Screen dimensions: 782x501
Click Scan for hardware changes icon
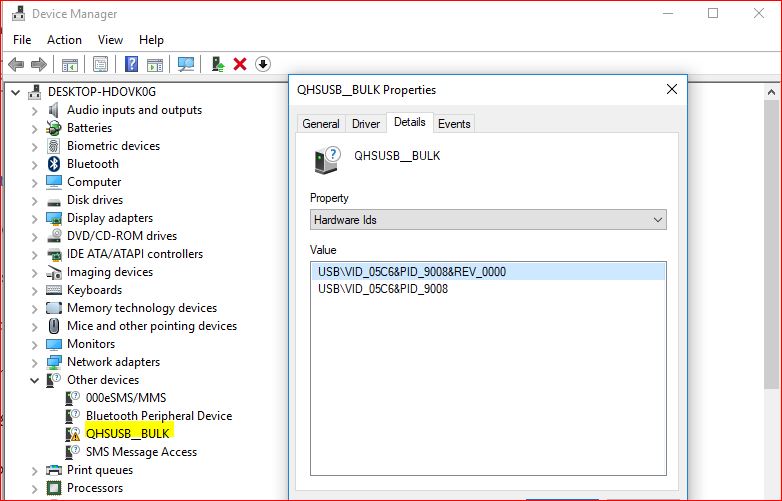pos(186,64)
